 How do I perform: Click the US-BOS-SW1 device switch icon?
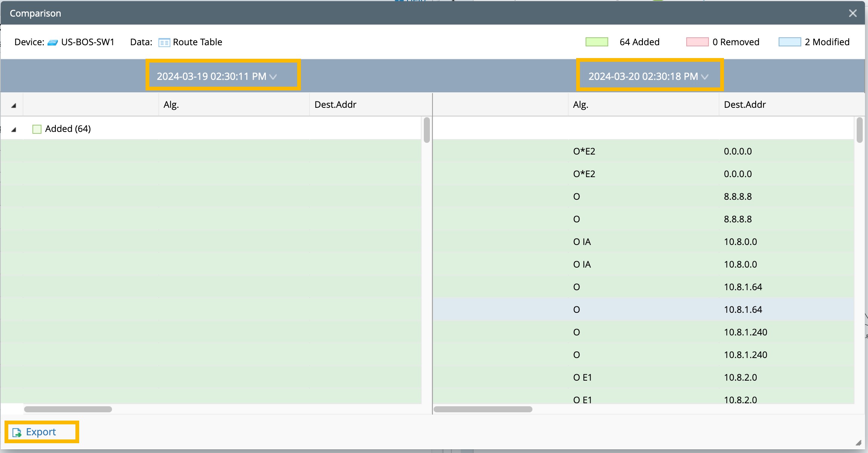52,42
